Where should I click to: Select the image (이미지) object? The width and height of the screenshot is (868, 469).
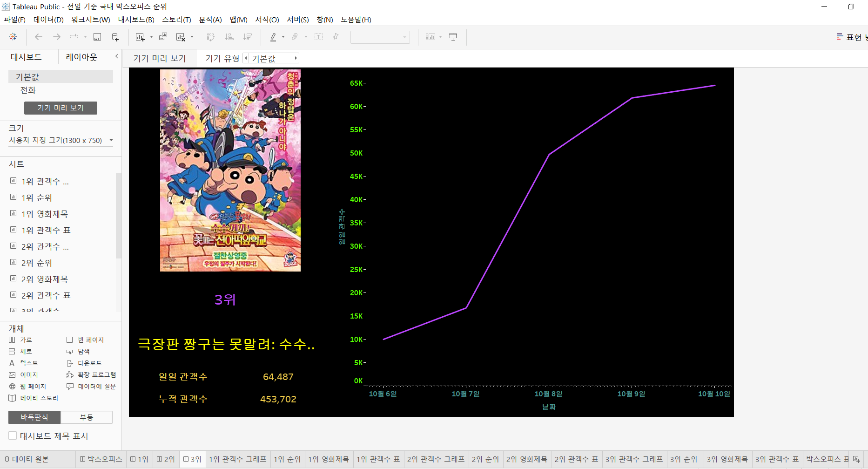23,375
